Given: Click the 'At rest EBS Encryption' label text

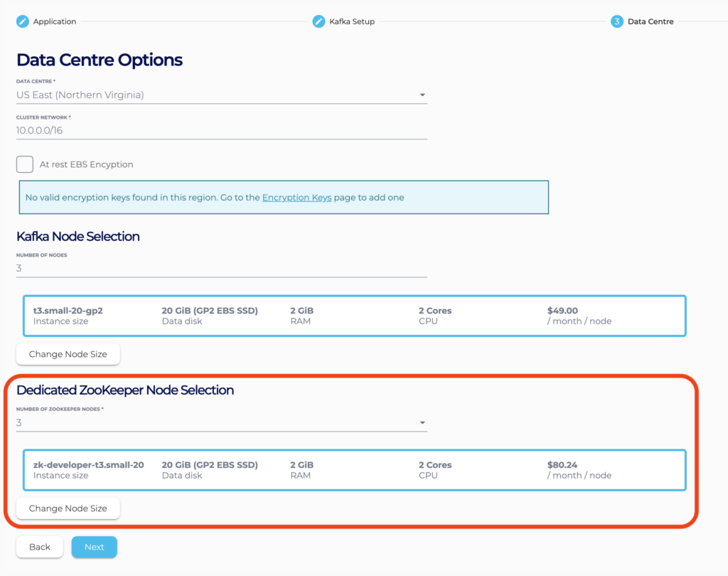Looking at the screenshot, I should [x=86, y=164].
